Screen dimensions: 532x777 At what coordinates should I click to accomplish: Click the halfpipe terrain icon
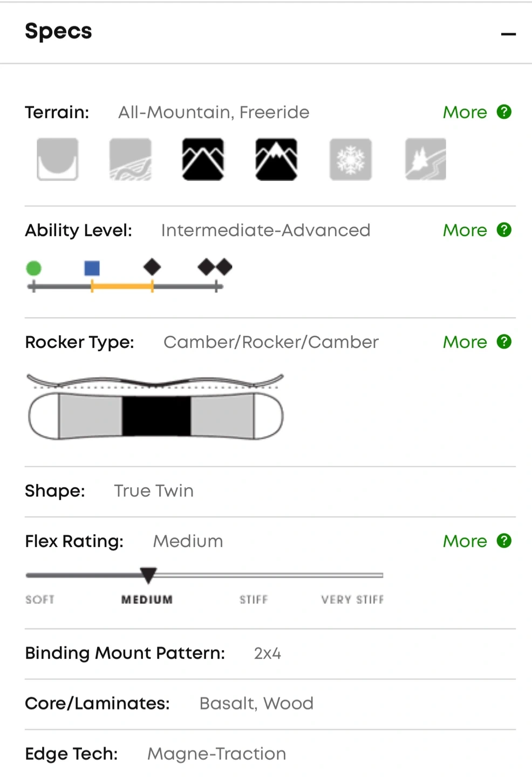pos(58,159)
